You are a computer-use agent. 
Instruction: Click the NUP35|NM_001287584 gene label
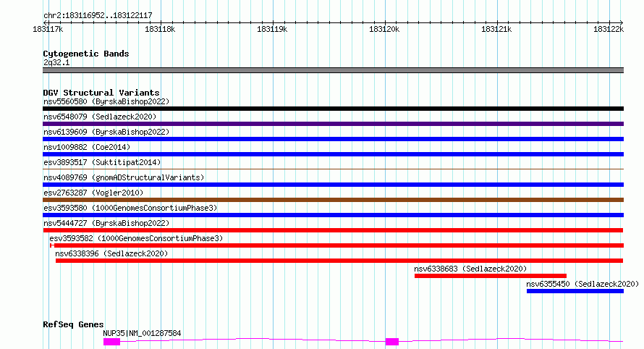click(x=142, y=333)
